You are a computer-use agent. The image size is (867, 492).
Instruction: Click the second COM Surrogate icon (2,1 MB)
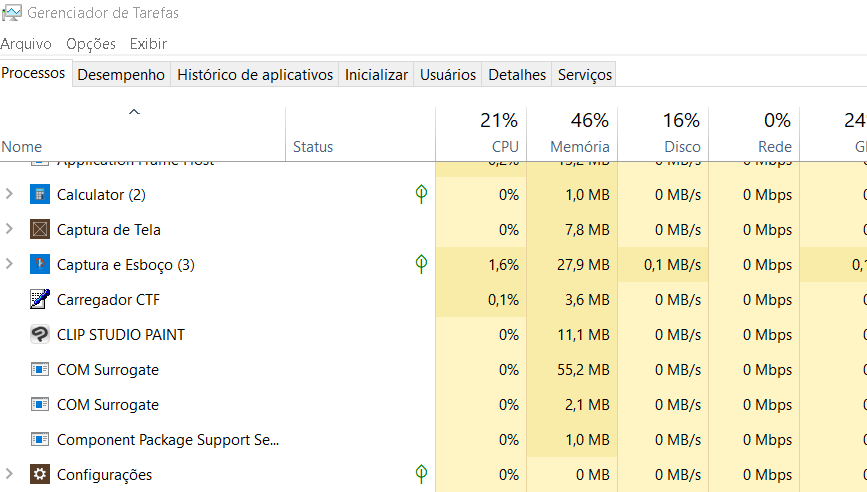[40, 404]
